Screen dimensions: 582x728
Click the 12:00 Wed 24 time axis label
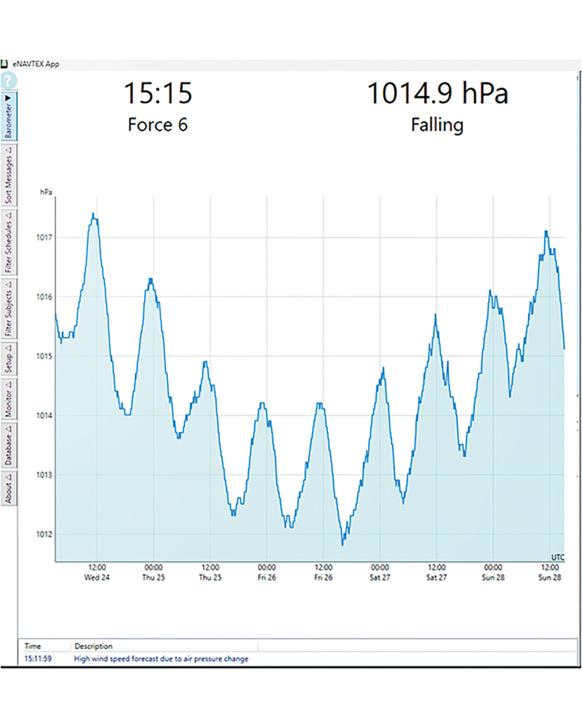(x=97, y=572)
